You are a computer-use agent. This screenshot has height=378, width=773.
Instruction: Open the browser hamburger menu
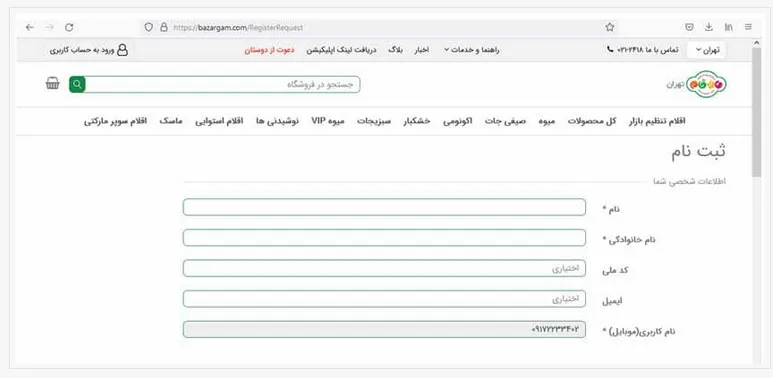point(748,28)
